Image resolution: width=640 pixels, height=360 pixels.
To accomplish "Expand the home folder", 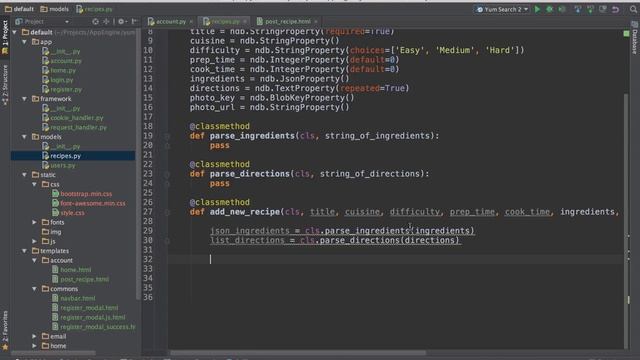I will click(x=34, y=346).
